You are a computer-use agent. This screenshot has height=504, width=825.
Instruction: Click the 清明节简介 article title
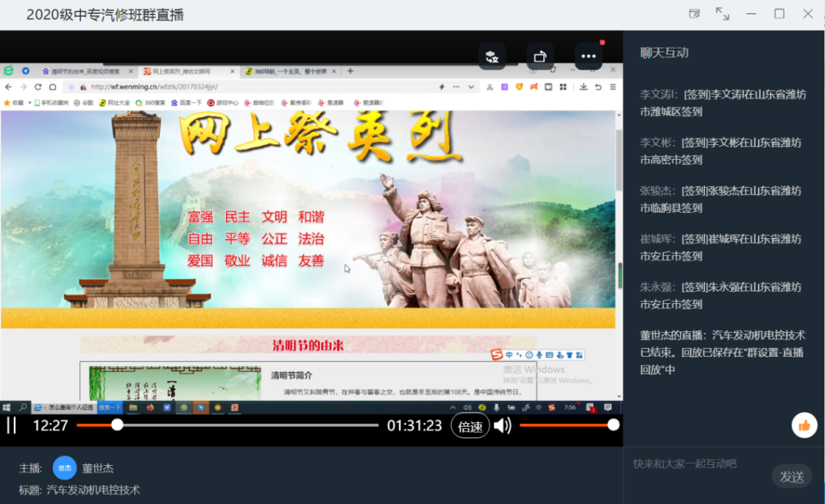[292, 375]
